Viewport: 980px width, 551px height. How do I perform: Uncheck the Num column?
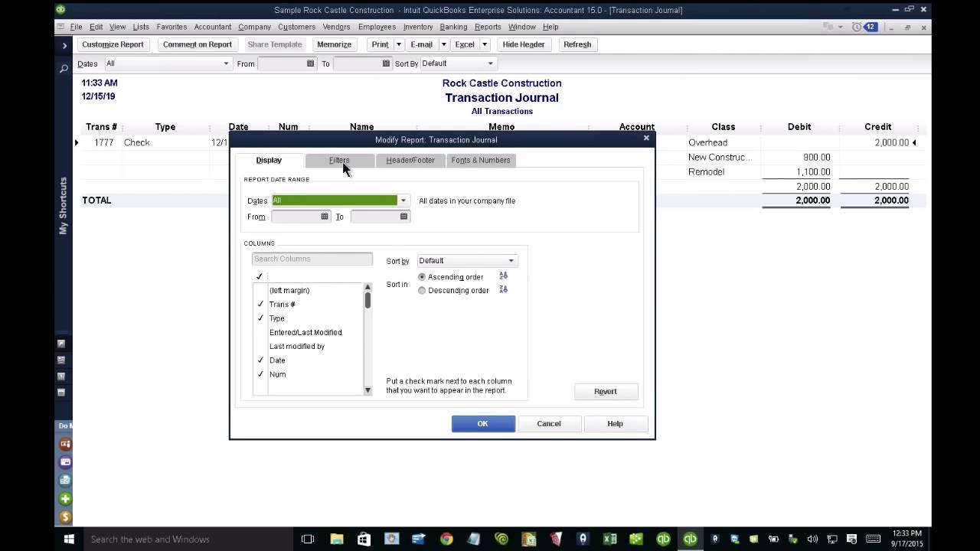(260, 374)
